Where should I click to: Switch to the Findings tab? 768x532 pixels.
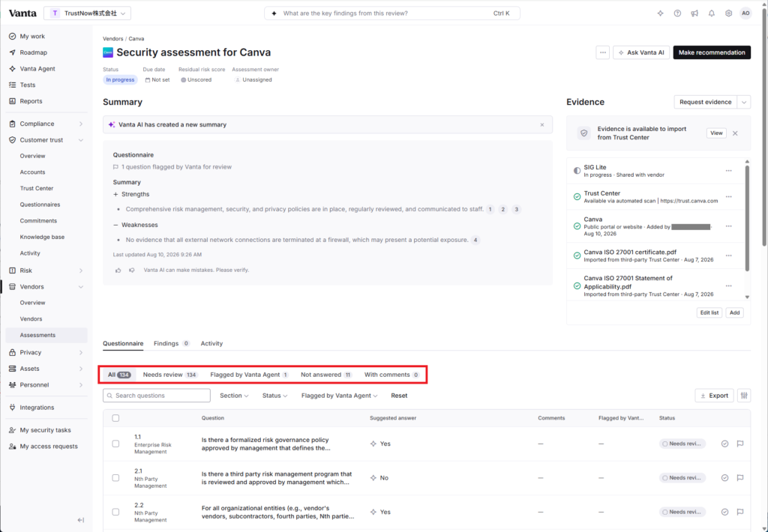tap(171, 344)
